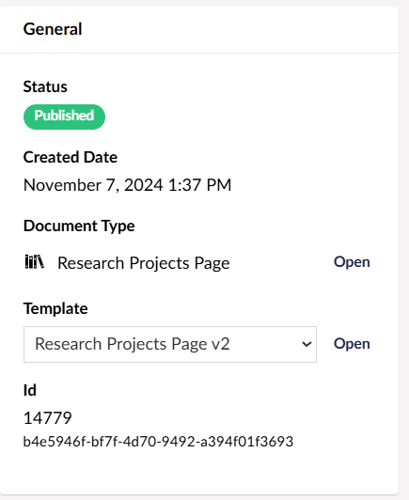The height and width of the screenshot is (500, 409).
Task: Click the divider line under General header
Action: pos(199,53)
